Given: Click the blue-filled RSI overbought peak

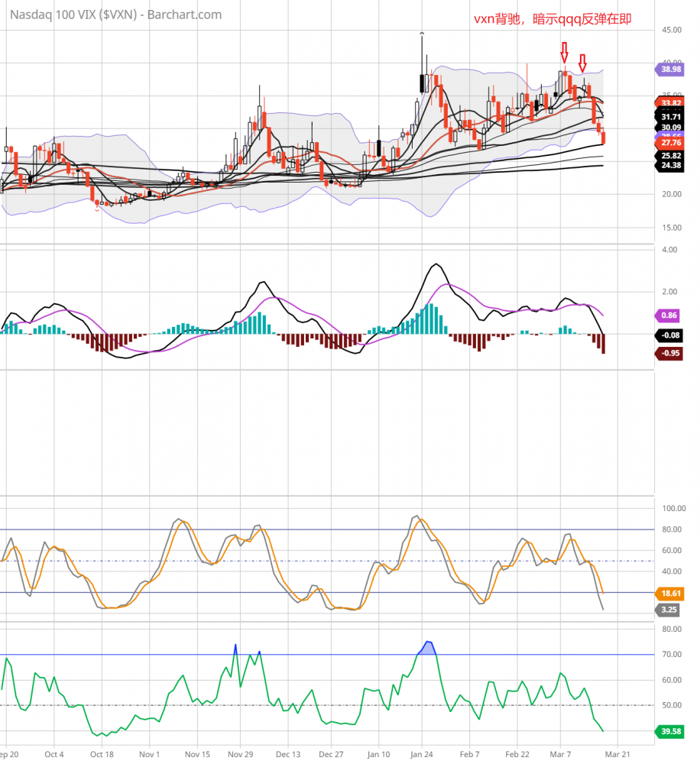Looking at the screenshot, I should pos(427,648).
